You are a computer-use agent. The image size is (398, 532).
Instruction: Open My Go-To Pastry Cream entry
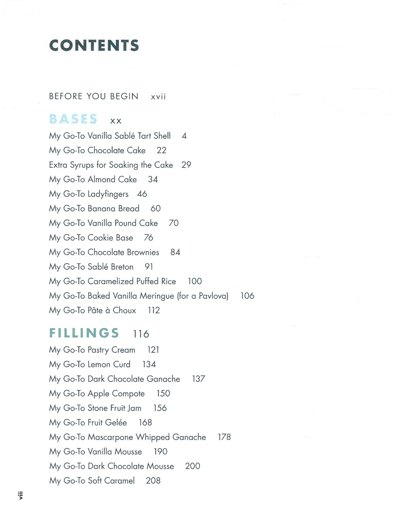pyautogui.click(x=92, y=350)
